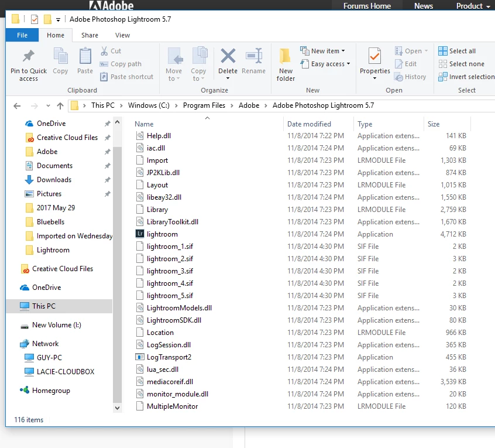This screenshot has width=495, height=448.
Task: Open Quick Access Toolbar customize arrow
Action: click(58, 19)
